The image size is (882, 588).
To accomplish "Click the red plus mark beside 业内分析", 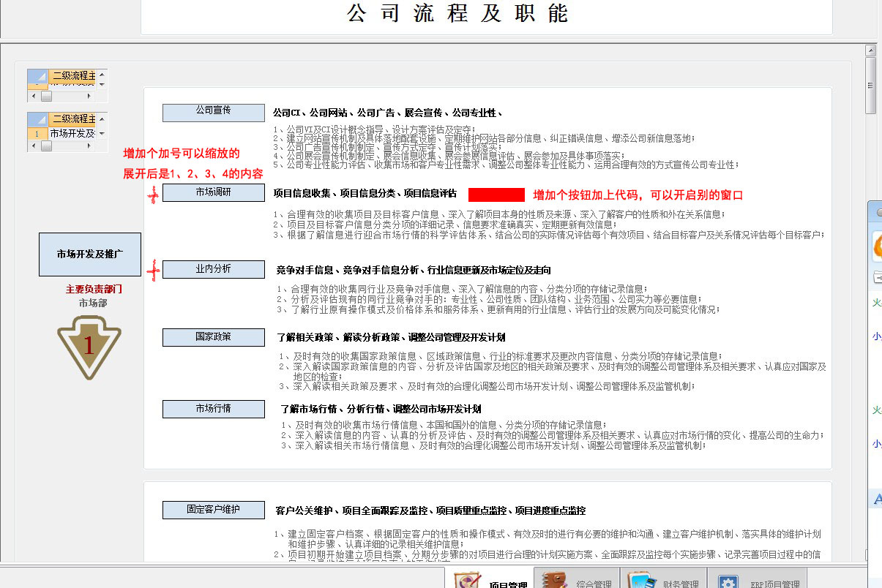I will coord(153,271).
